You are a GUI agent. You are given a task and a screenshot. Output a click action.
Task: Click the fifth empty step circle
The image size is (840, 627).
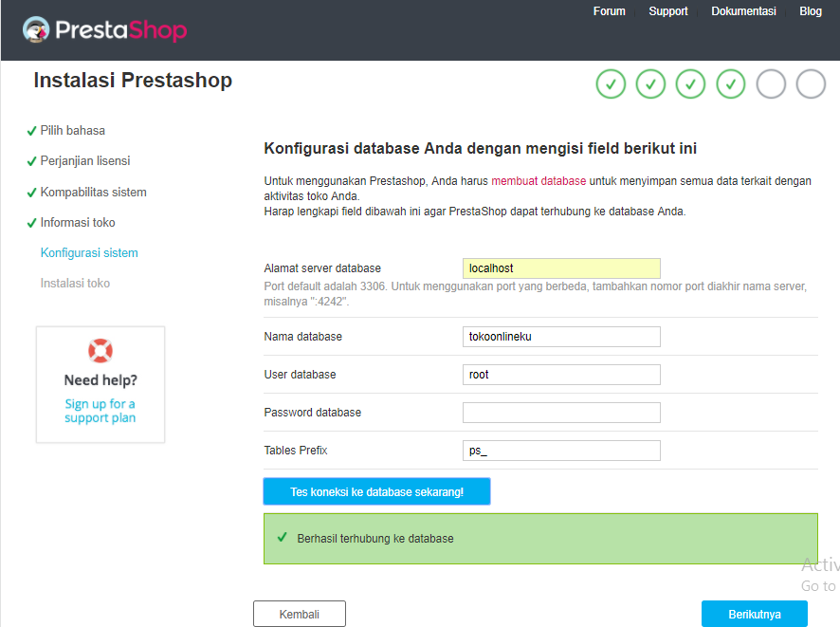[x=771, y=84]
